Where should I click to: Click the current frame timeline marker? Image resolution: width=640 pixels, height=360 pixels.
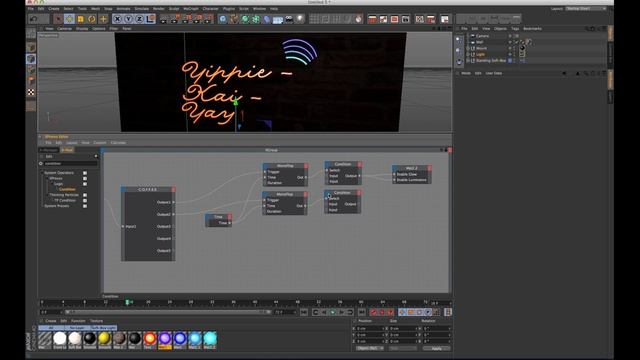tap(127, 302)
